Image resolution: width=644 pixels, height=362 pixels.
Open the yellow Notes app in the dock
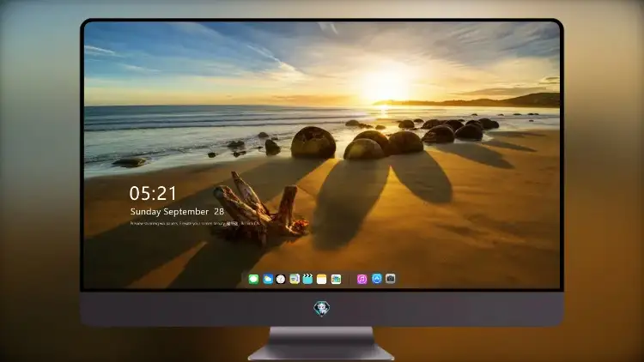pos(322,279)
